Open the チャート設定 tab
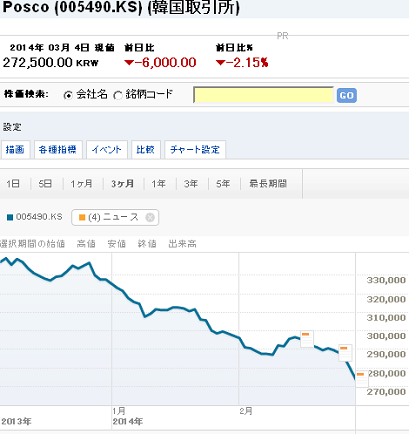Image resolution: width=409 pixels, height=434 pixels. pos(195,149)
